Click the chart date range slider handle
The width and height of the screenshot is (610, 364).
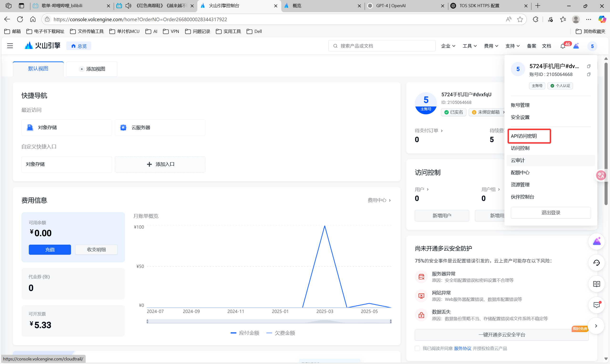pyautogui.click(x=147, y=321)
